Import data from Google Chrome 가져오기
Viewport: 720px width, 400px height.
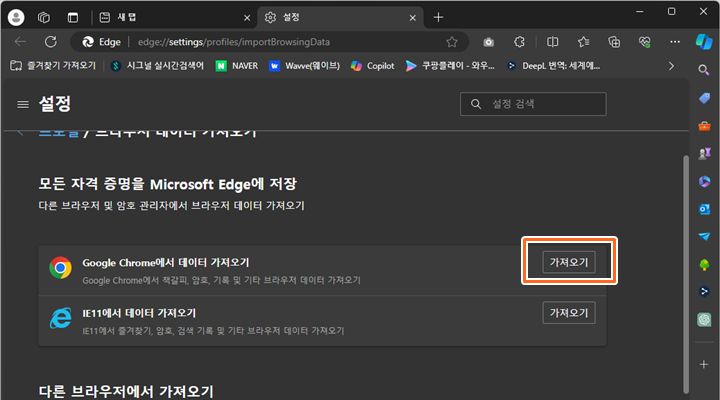pyautogui.click(x=569, y=262)
